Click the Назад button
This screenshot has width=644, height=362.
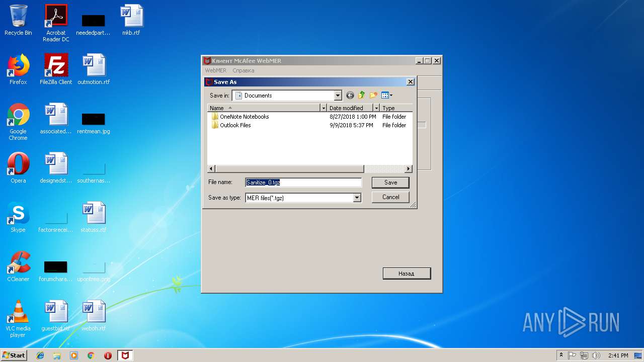pos(407,274)
